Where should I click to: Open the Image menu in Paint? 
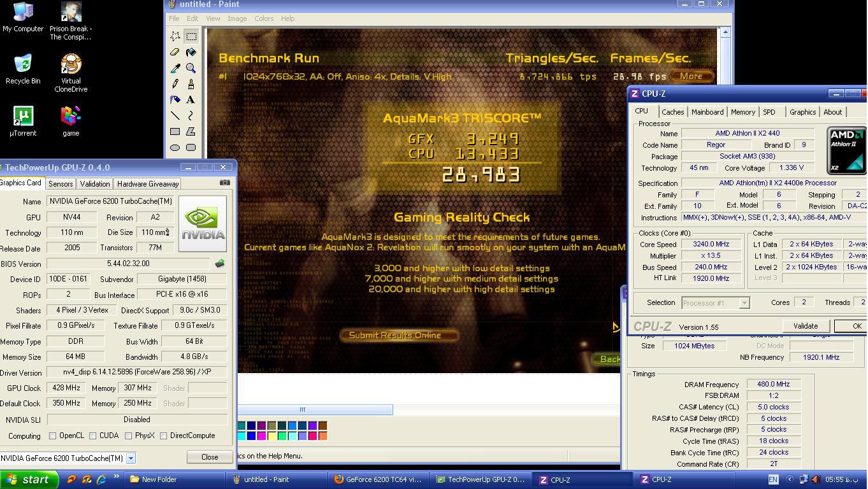tap(237, 18)
